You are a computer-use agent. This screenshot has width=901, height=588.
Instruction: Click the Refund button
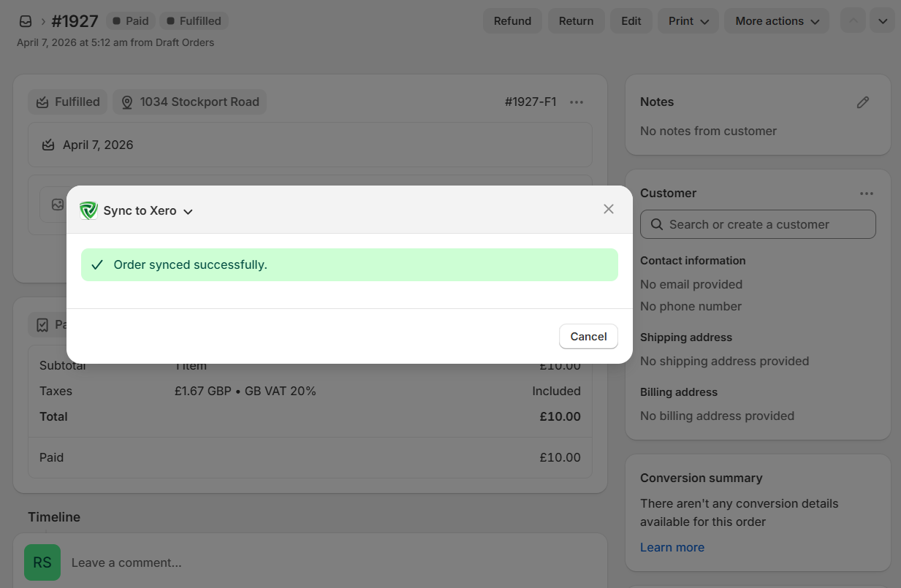512,21
